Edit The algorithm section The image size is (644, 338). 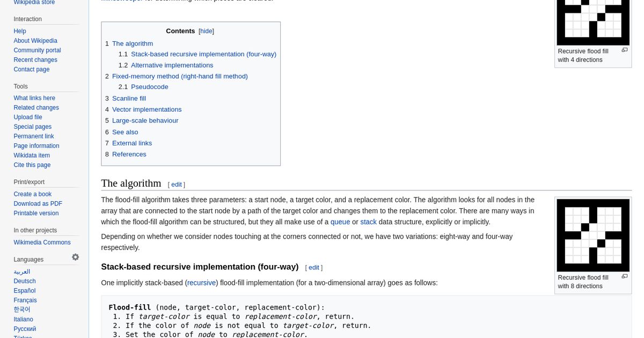pyautogui.click(x=176, y=184)
